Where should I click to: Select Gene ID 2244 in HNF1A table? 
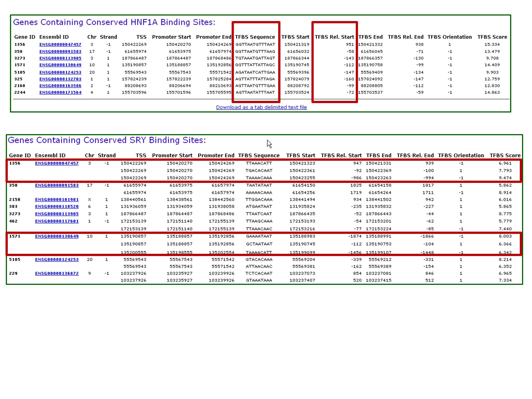click(20, 92)
